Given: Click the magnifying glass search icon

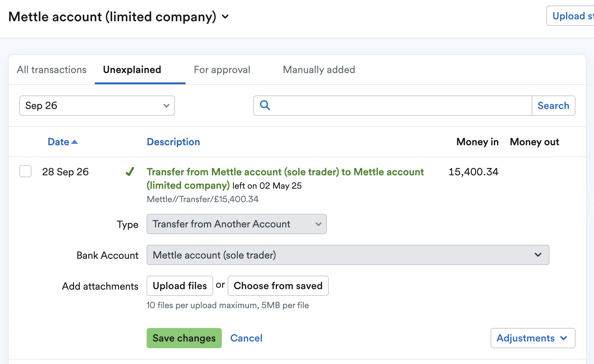Looking at the screenshot, I should coord(265,105).
